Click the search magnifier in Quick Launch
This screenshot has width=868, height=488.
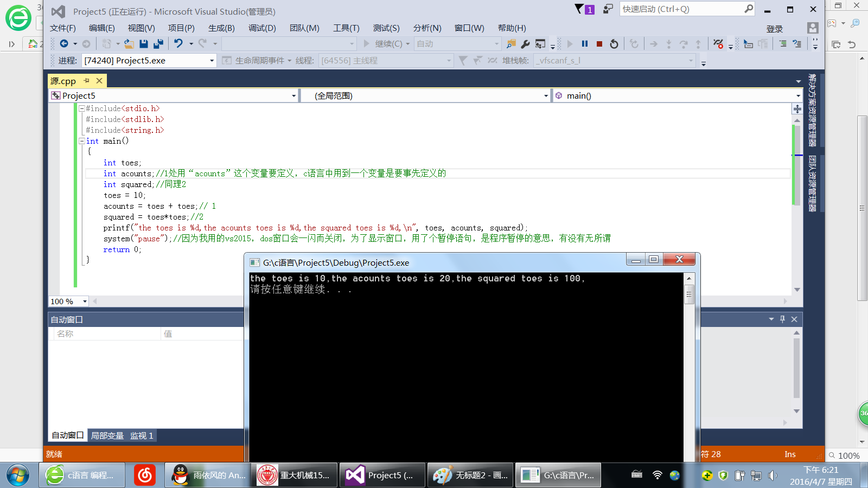pos(749,9)
